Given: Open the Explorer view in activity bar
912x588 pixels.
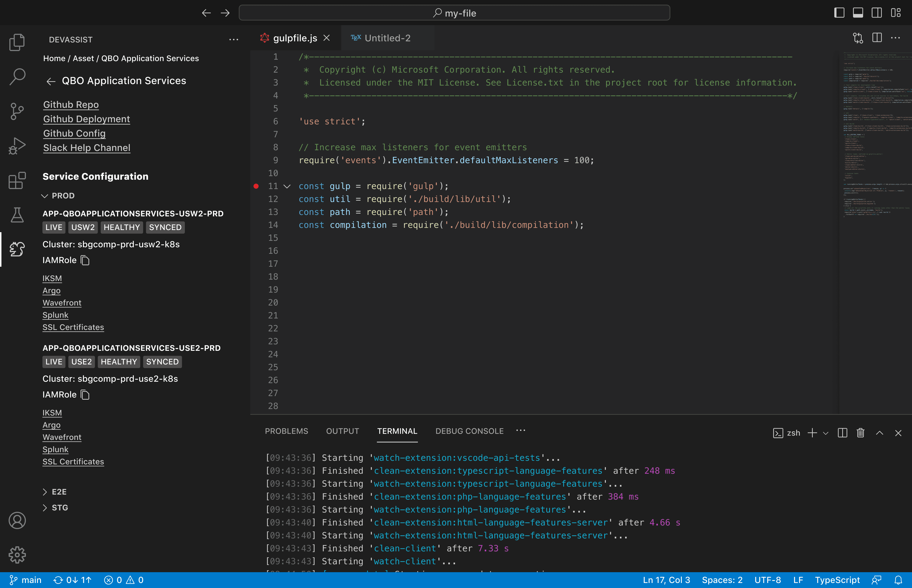Looking at the screenshot, I should coord(17,42).
